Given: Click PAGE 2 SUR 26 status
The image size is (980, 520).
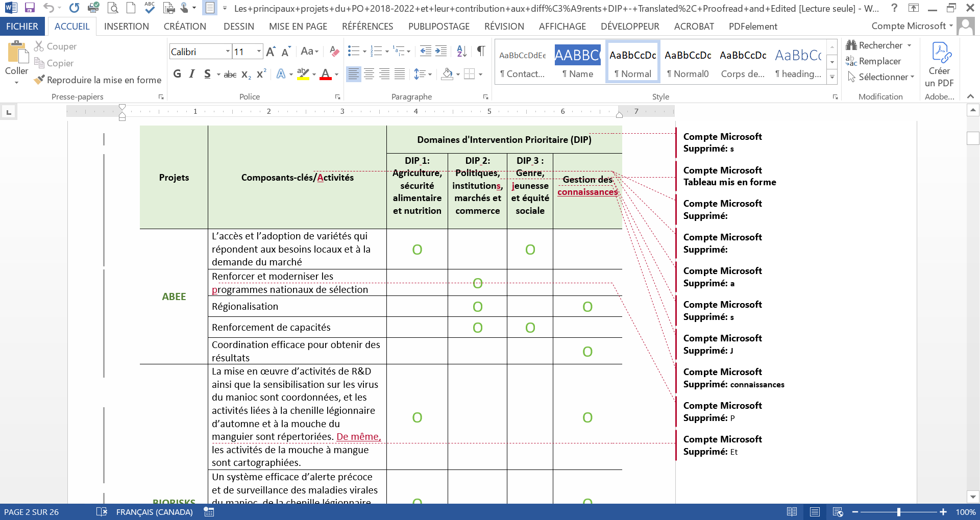Looking at the screenshot, I should pyautogui.click(x=31, y=512).
